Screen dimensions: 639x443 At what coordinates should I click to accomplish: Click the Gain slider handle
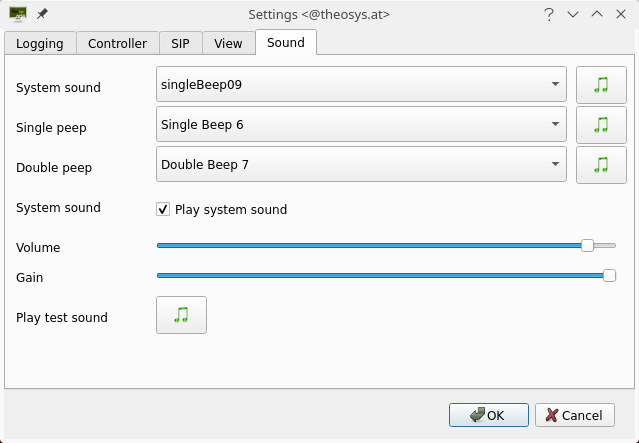pyautogui.click(x=609, y=275)
